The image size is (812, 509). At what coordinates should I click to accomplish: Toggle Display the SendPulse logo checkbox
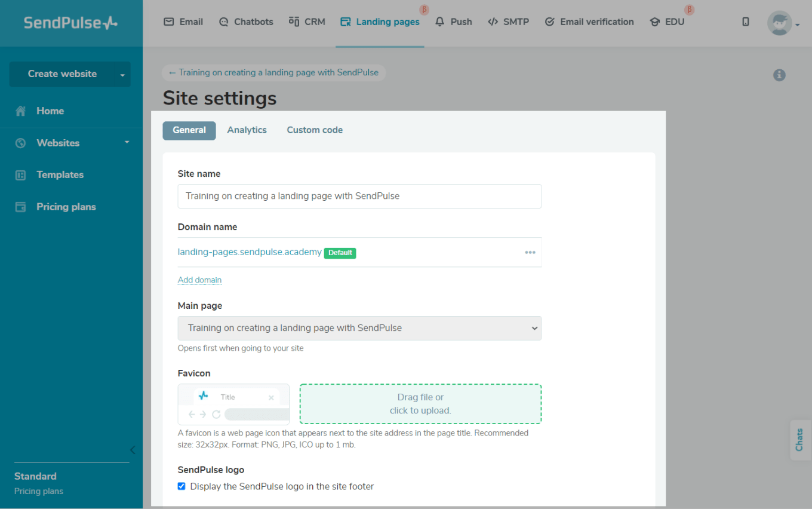tap(182, 486)
